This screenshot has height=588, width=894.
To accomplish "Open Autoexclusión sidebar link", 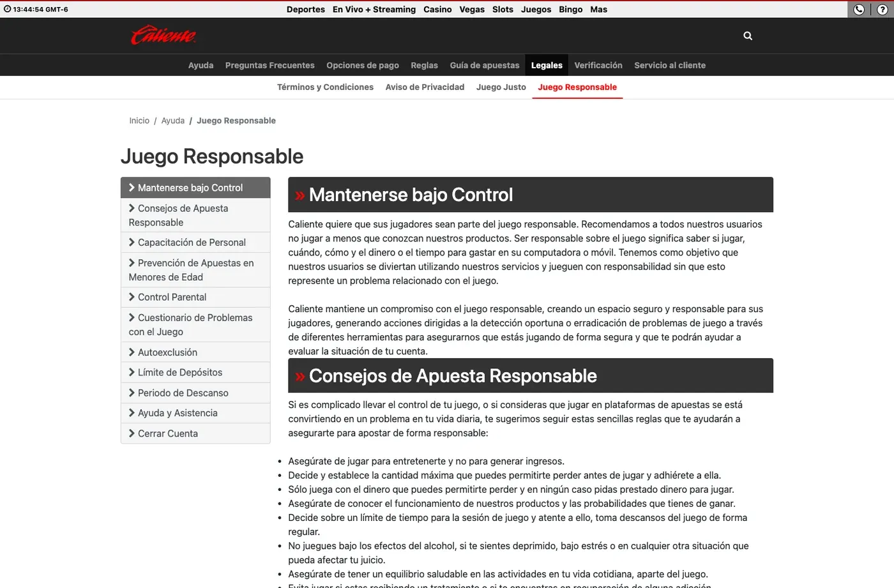I will coord(195,352).
